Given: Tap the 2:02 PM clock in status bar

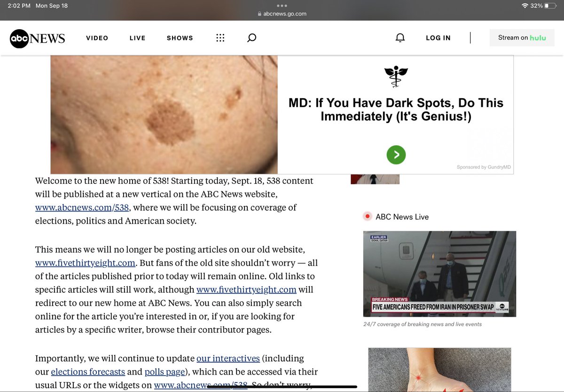Looking at the screenshot, I should tap(19, 6).
